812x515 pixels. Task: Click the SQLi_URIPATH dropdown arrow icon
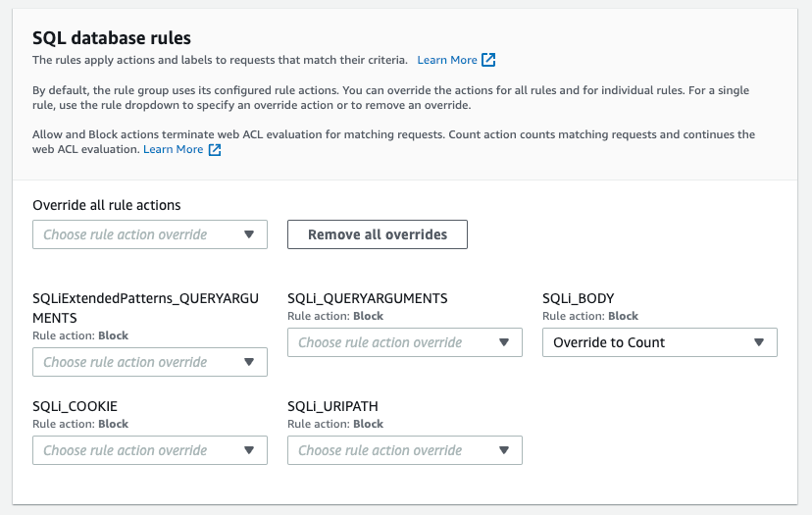click(x=504, y=450)
